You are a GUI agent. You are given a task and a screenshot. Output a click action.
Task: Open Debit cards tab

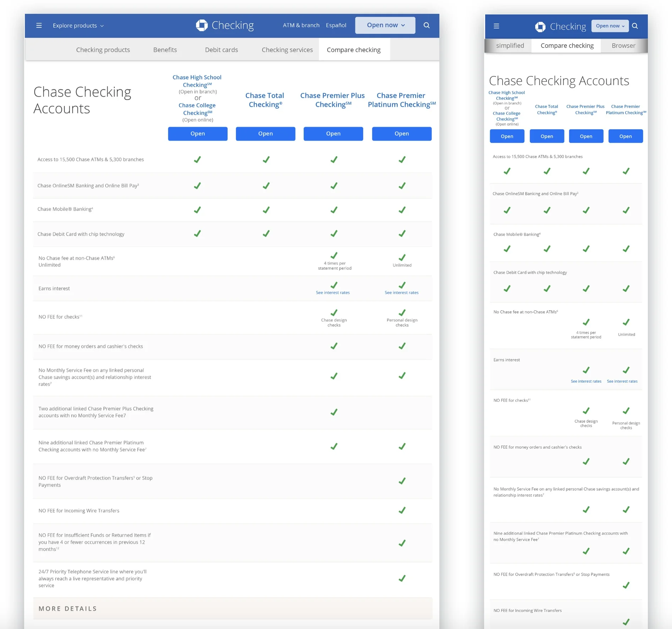tap(221, 50)
